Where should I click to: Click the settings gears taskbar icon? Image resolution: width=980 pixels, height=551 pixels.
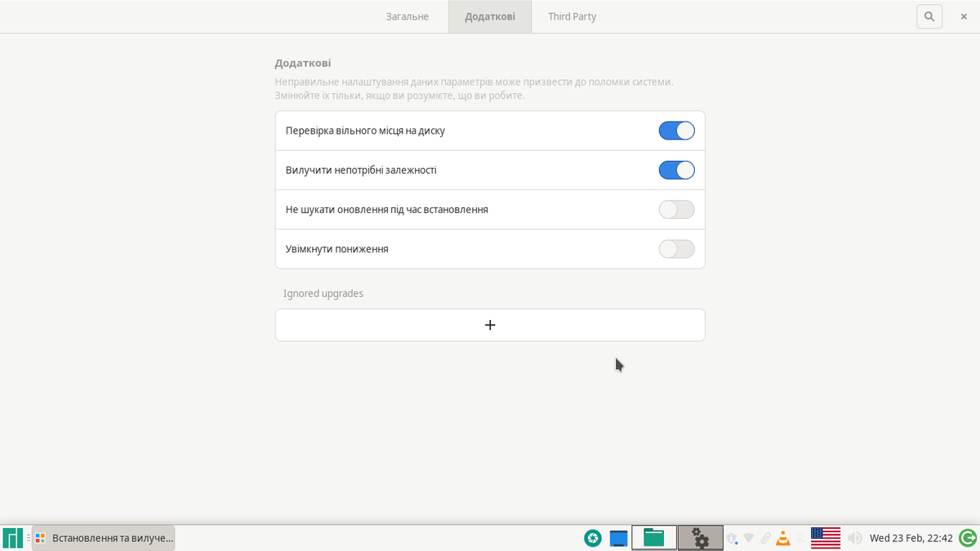[700, 538]
